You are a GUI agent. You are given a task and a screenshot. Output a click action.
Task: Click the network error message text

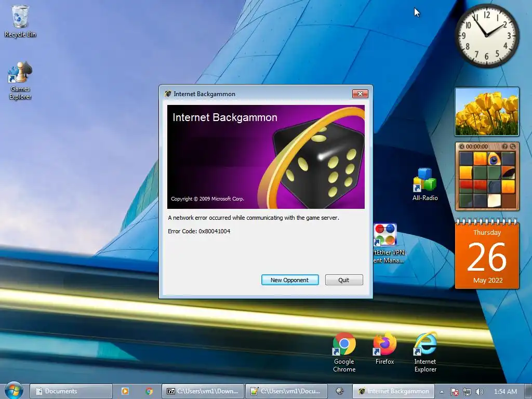(x=254, y=218)
